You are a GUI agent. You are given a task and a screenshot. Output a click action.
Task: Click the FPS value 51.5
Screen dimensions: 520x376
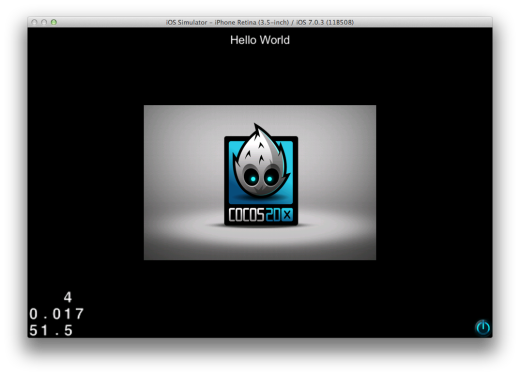coord(51,330)
